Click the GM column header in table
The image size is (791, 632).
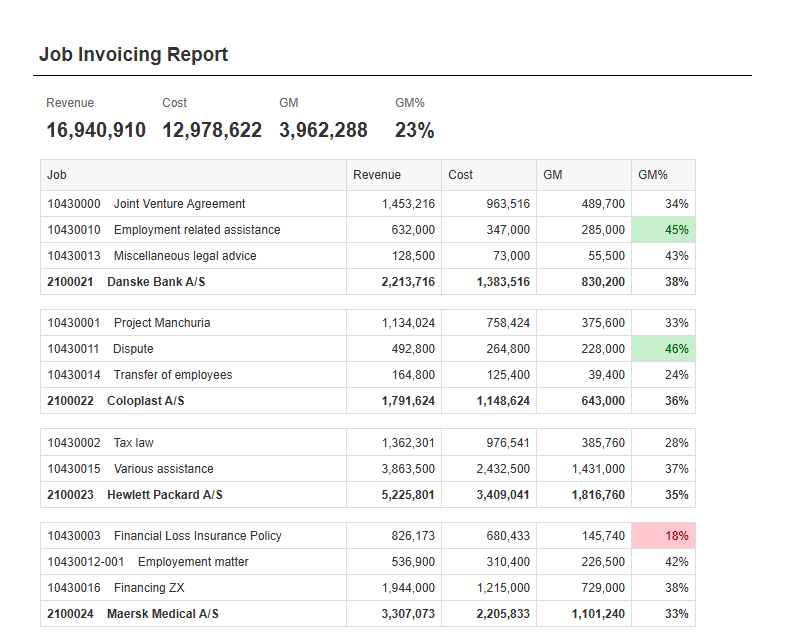584,175
